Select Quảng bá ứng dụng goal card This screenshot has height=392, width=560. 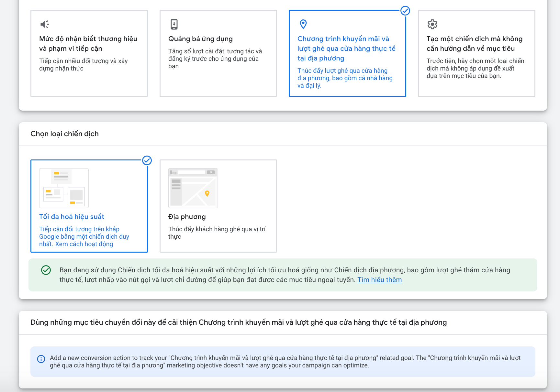218,53
